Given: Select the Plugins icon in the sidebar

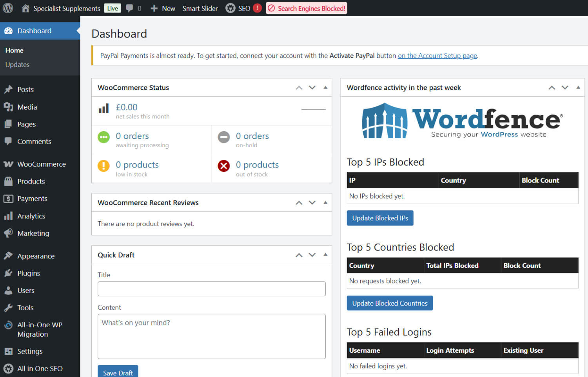Looking at the screenshot, I should (9, 273).
